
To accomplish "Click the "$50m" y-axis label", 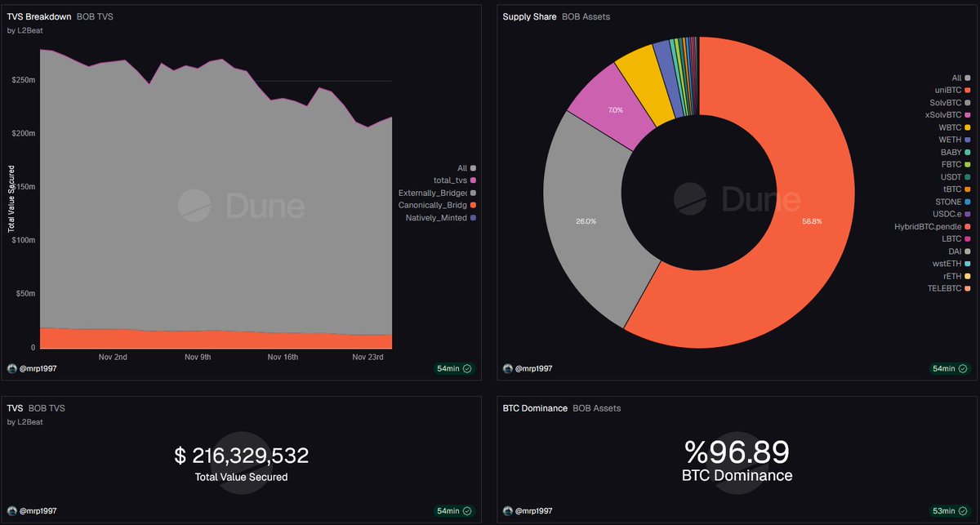I will pyautogui.click(x=27, y=294).
